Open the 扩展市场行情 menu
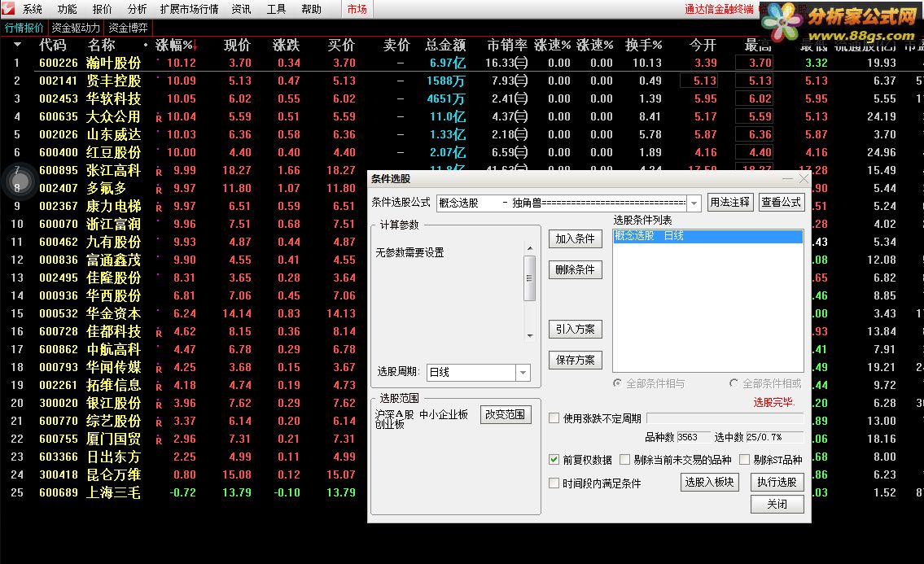Viewport: 924px width, 564px height. point(189,10)
